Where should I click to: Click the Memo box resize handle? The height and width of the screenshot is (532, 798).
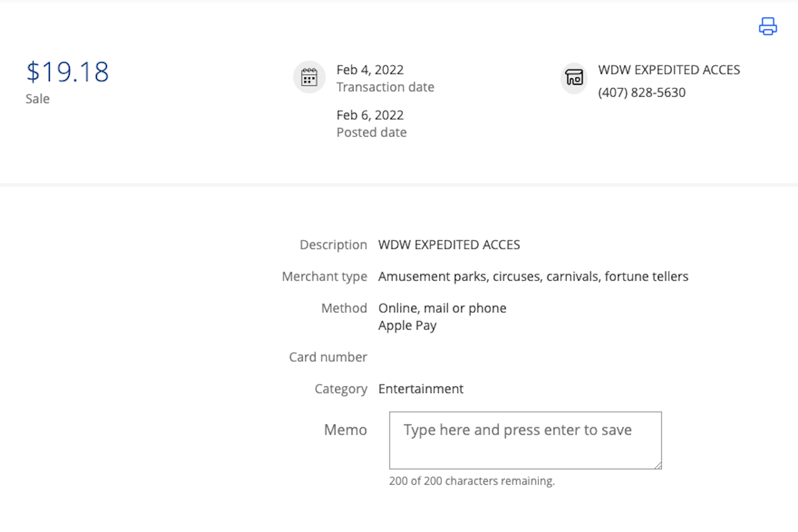pyautogui.click(x=658, y=465)
